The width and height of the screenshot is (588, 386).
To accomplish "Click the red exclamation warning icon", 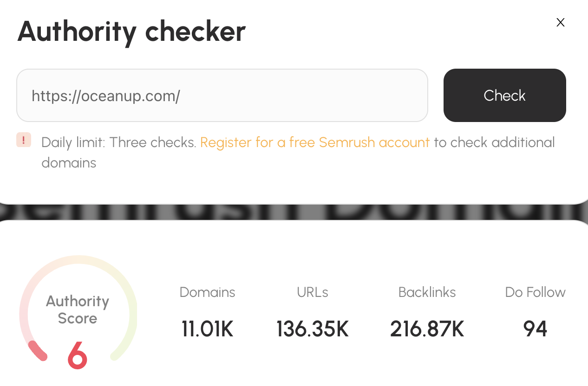I will tap(24, 140).
